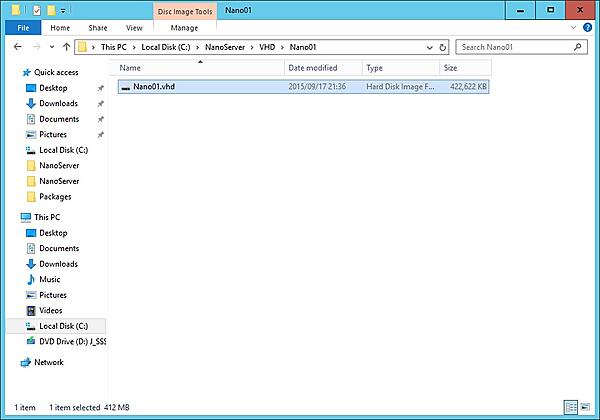
Task: Select This PC in navigation pane
Action: tap(47, 217)
